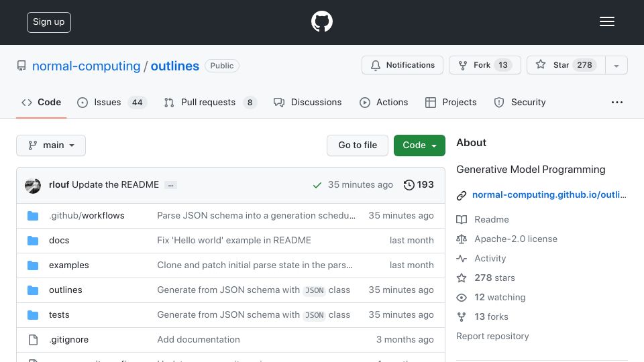Open the Activity link
This screenshot has height=362, width=644.
[x=490, y=258]
